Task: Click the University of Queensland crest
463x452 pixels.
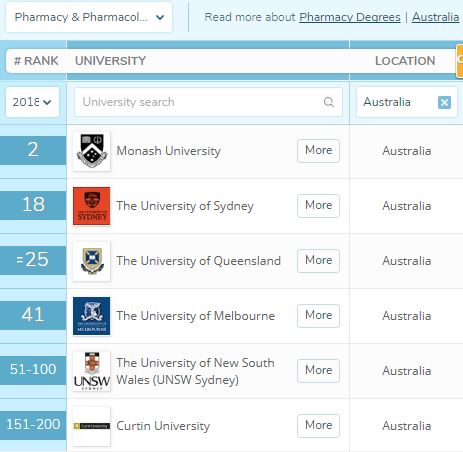Action: coord(92,261)
